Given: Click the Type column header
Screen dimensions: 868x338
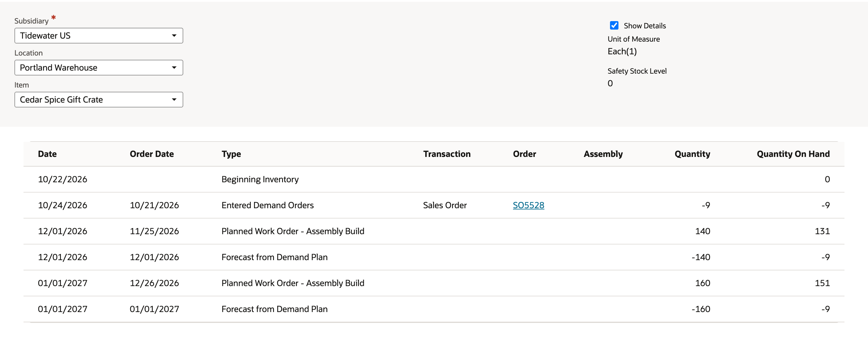Looking at the screenshot, I should pos(231,154).
